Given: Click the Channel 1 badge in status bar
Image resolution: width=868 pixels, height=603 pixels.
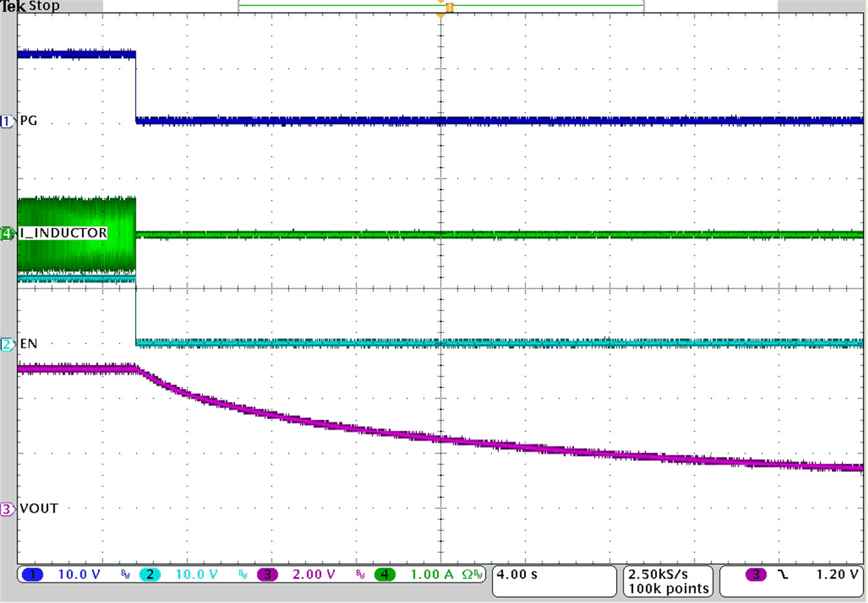Looking at the screenshot, I should pyautogui.click(x=31, y=574).
